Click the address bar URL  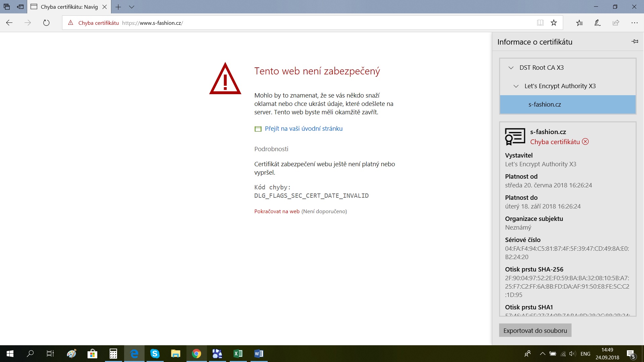(x=153, y=23)
